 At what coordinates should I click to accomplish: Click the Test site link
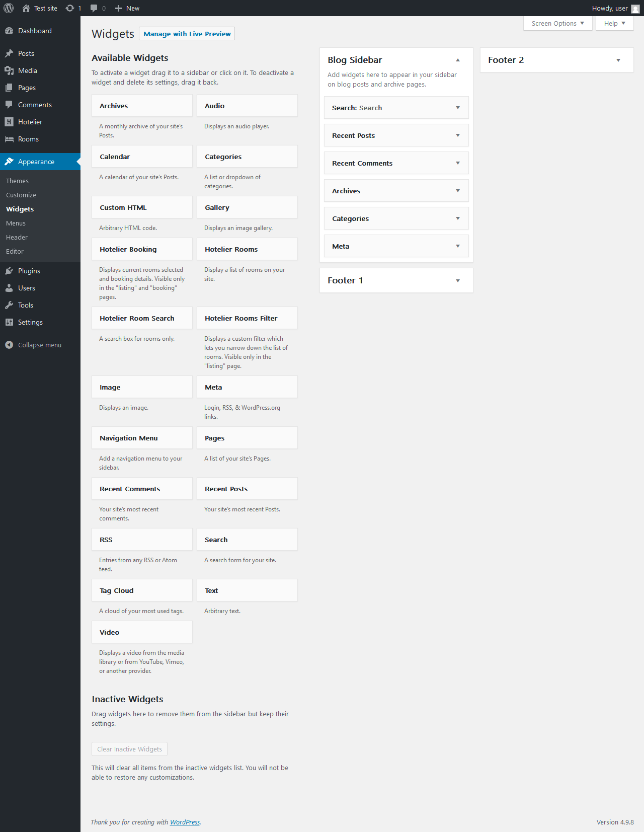[46, 8]
